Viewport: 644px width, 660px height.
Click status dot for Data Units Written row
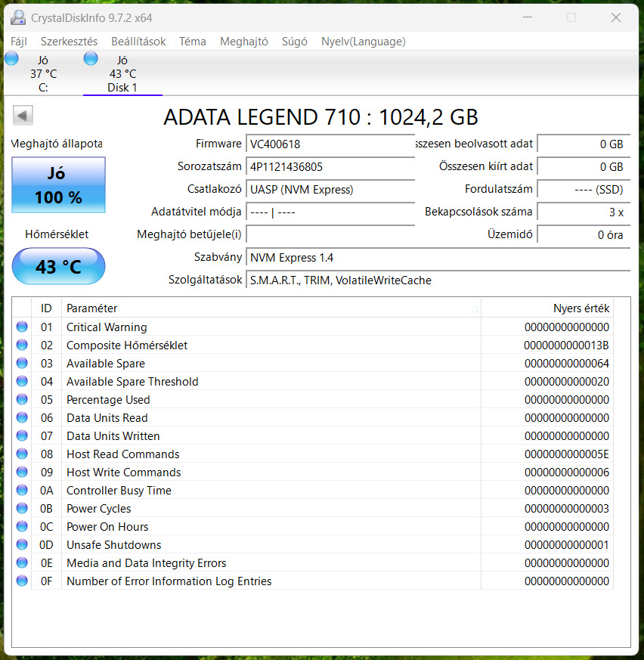click(x=22, y=435)
